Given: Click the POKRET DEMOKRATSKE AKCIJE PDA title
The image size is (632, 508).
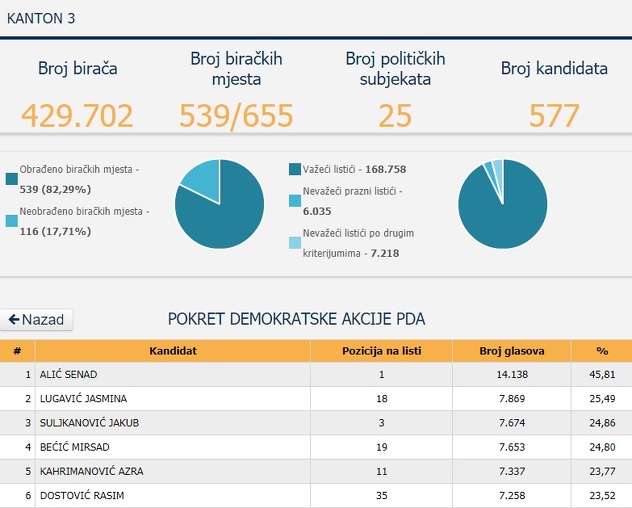Looking at the screenshot, I should pos(296,320).
